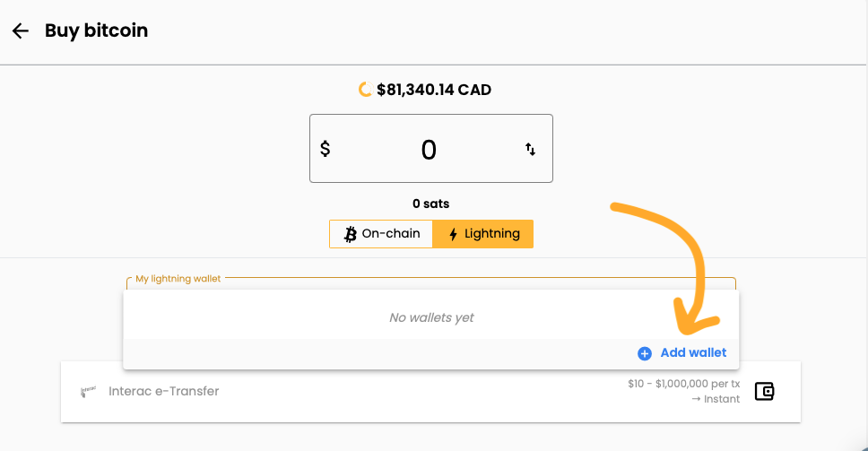Switch to On-chain delivery
This screenshot has width=868, height=451.
[381, 233]
